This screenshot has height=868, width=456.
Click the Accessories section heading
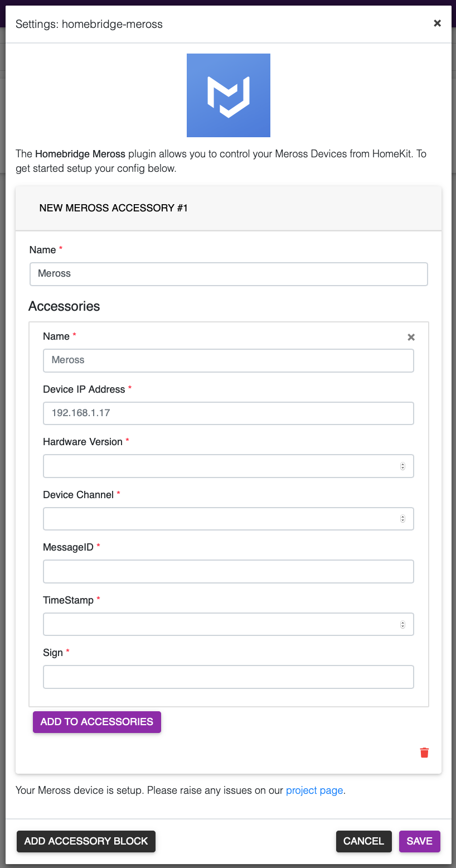pos(64,306)
